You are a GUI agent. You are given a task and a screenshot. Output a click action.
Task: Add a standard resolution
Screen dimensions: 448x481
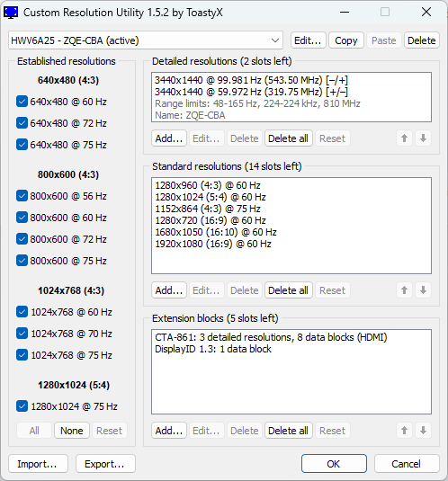[169, 290]
